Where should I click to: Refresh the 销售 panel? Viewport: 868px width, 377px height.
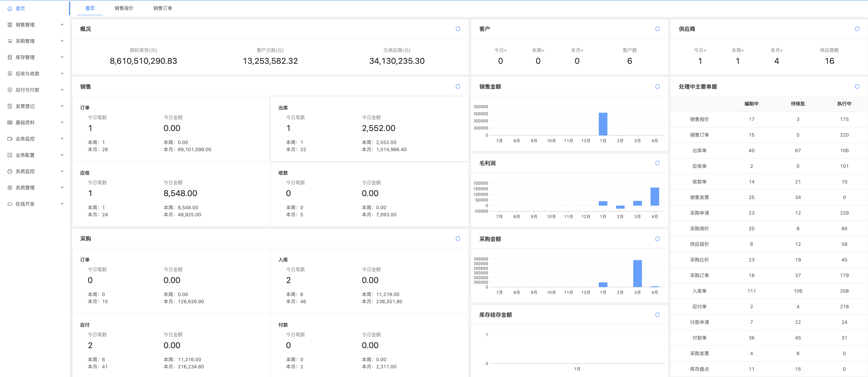click(458, 87)
